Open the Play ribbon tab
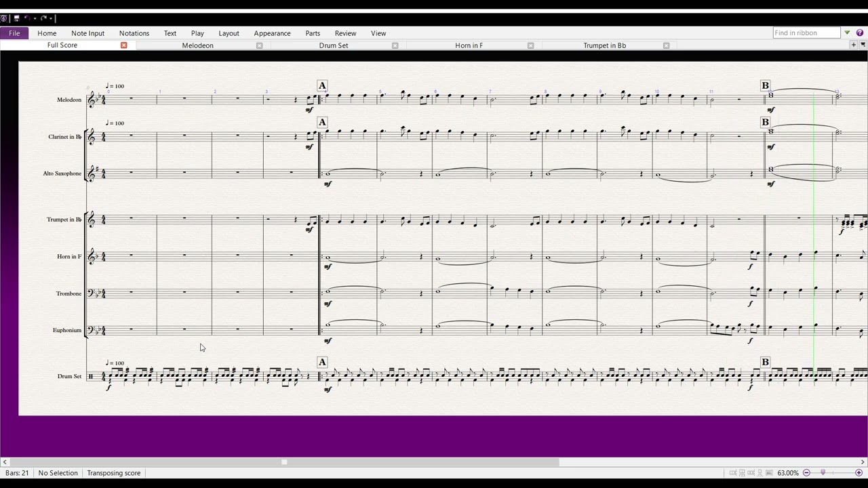 pyautogui.click(x=197, y=33)
